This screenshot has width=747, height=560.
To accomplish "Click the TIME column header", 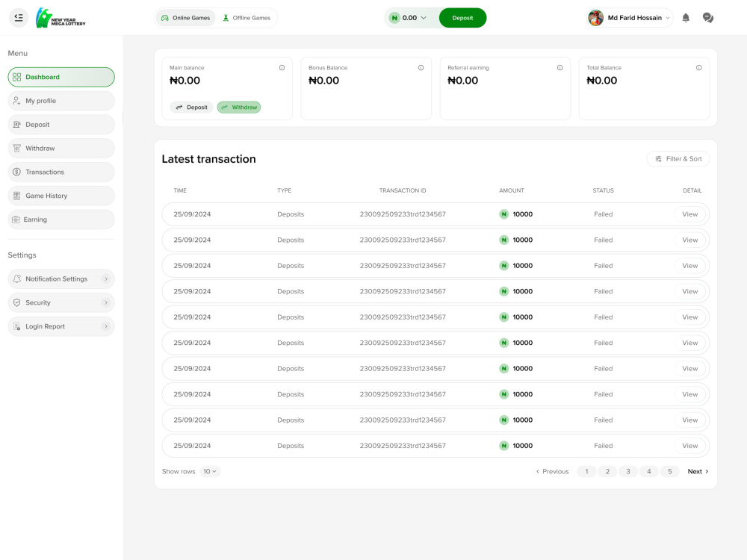I will [x=180, y=190].
